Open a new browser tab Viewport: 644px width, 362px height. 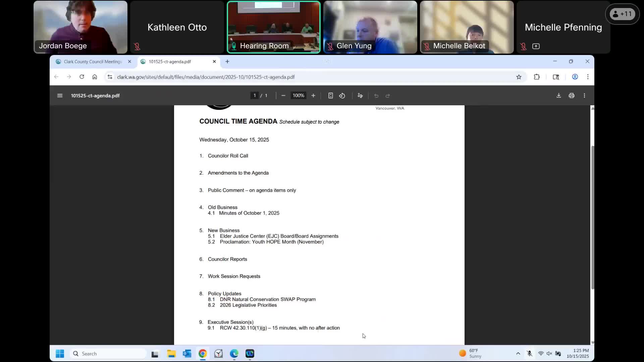click(227, 61)
